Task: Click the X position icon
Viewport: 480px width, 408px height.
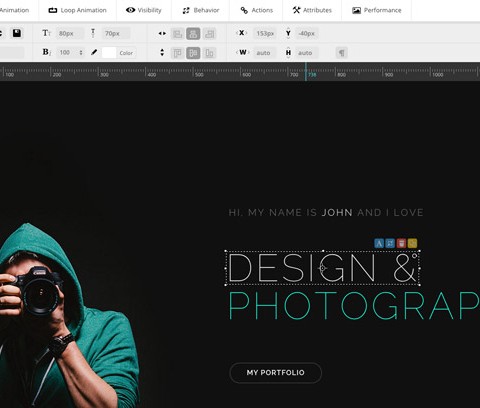Action: [x=241, y=33]
